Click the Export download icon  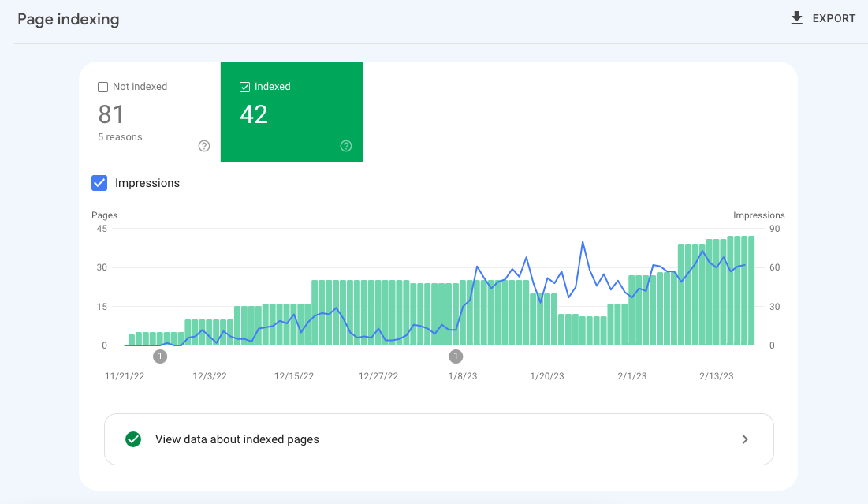(796, 18)
